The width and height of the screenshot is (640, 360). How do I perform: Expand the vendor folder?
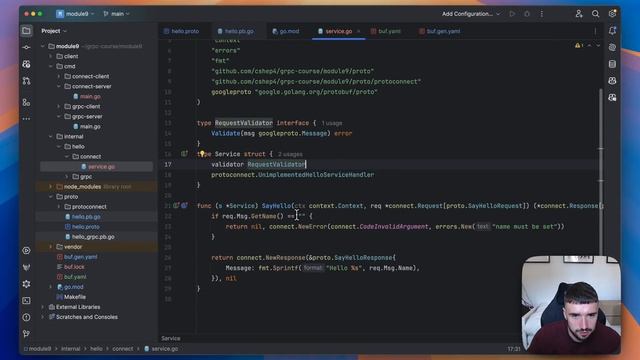(51, 247)
